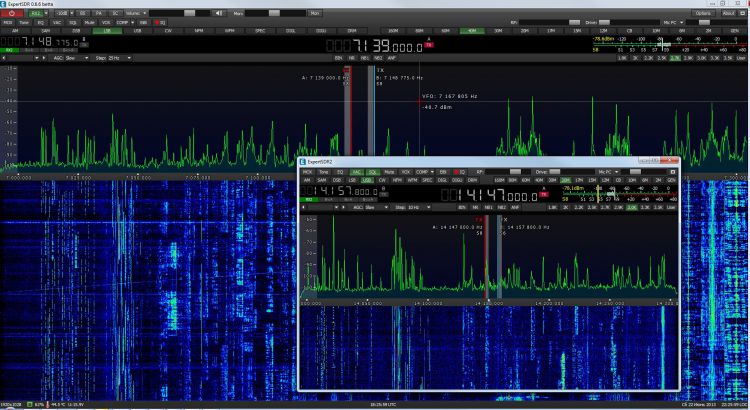Select 160M band in main window
The image size is (750, 410).
click(x=393, y=31)
